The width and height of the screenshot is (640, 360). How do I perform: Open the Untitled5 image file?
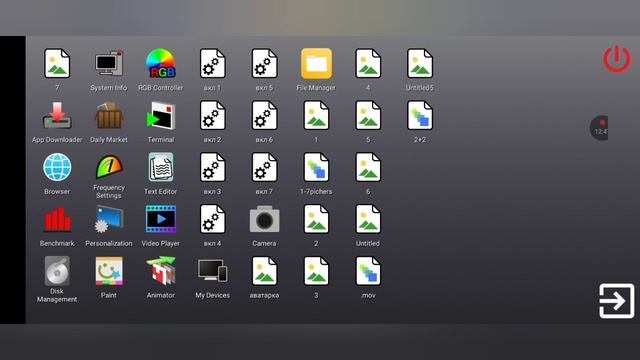click(x=420, y=64)
